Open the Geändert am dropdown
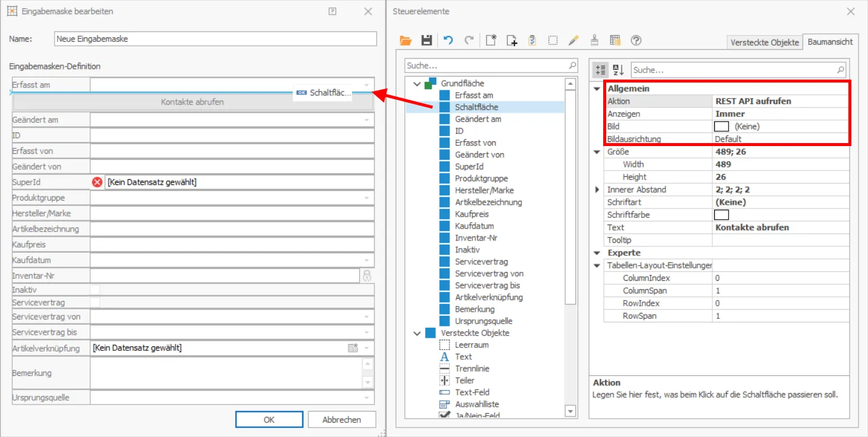 tap(367, 120)
